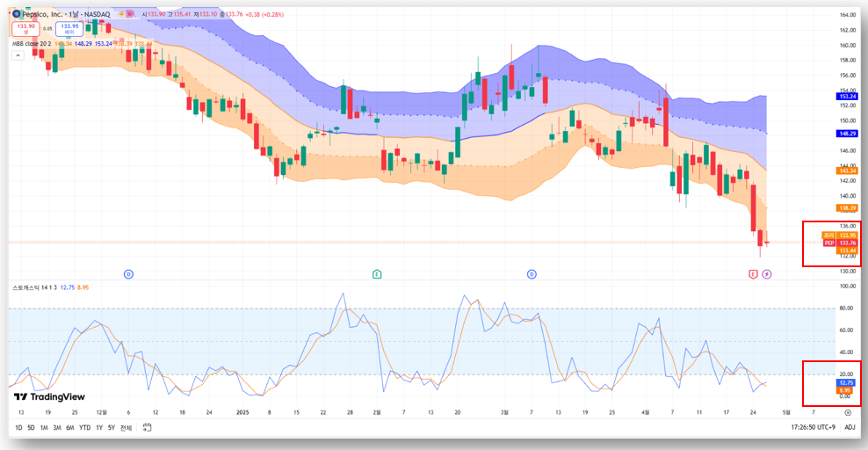Click the first dividend D marker

tap(128, 274)
